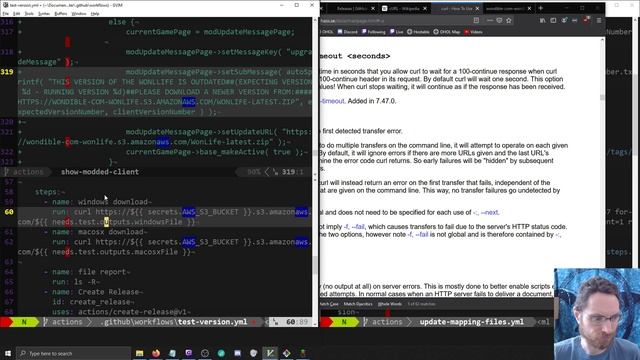Open Firefox from taskbar

tap(156, 353)
